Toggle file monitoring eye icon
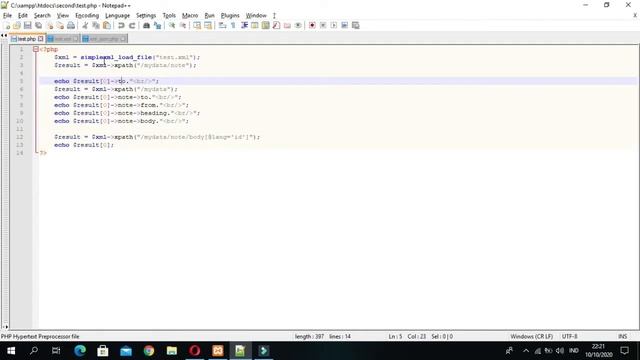 (x=298, y=25)
